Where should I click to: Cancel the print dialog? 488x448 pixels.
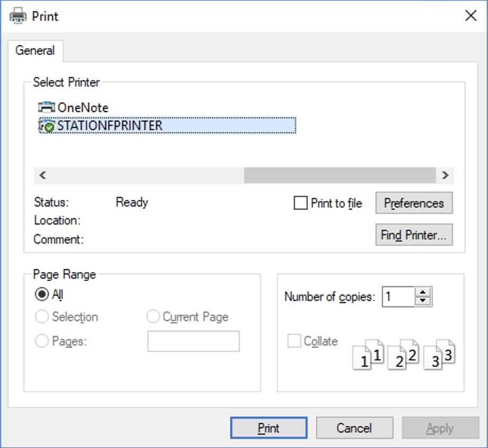(354, 428)
